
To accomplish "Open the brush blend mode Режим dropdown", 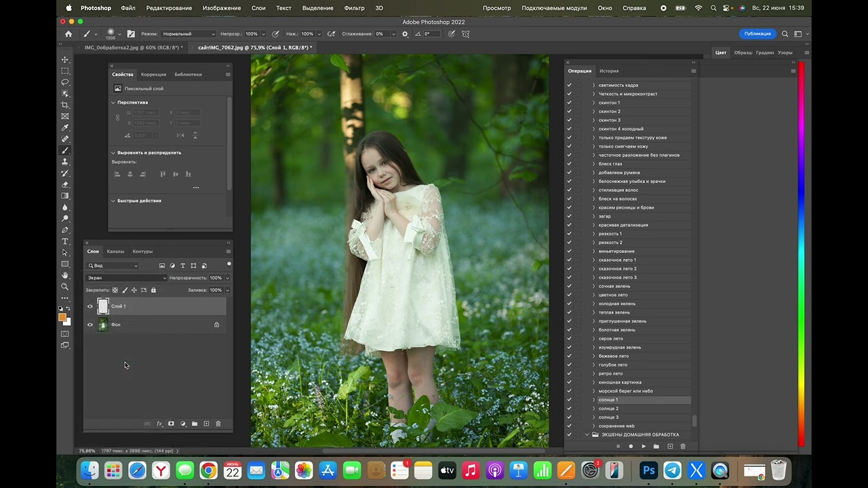I will tap(188, 34).
